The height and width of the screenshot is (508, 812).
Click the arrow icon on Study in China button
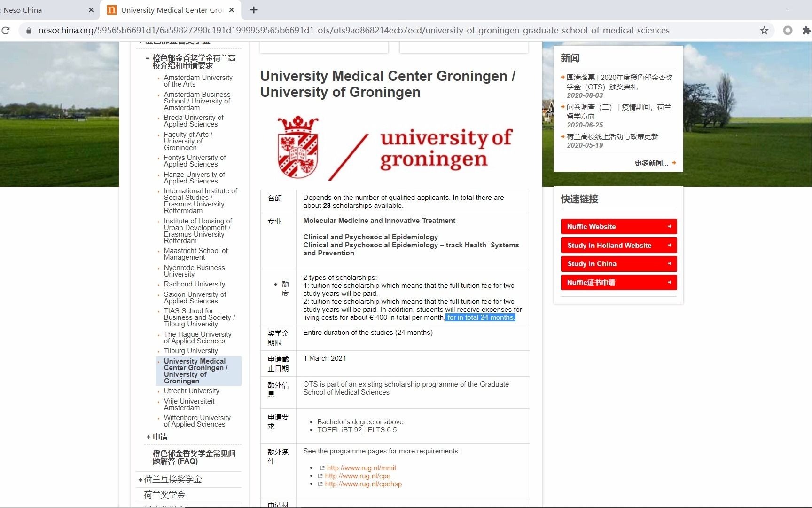670,264
